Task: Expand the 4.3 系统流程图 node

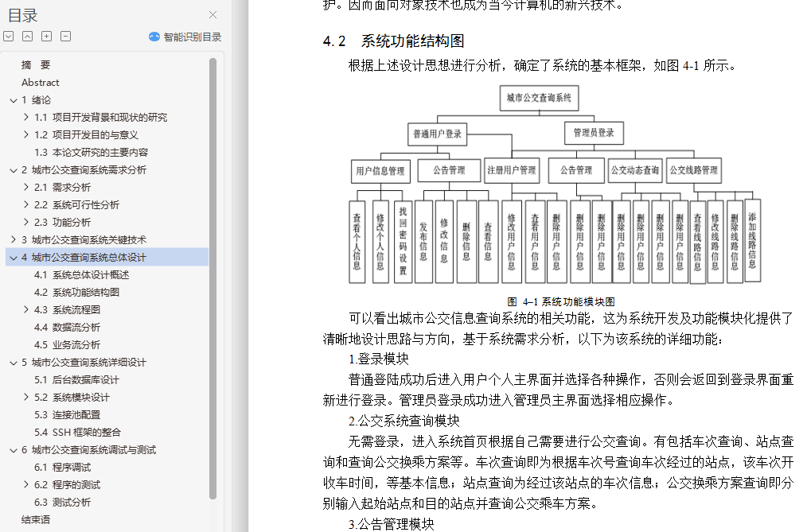Action: 26,309
